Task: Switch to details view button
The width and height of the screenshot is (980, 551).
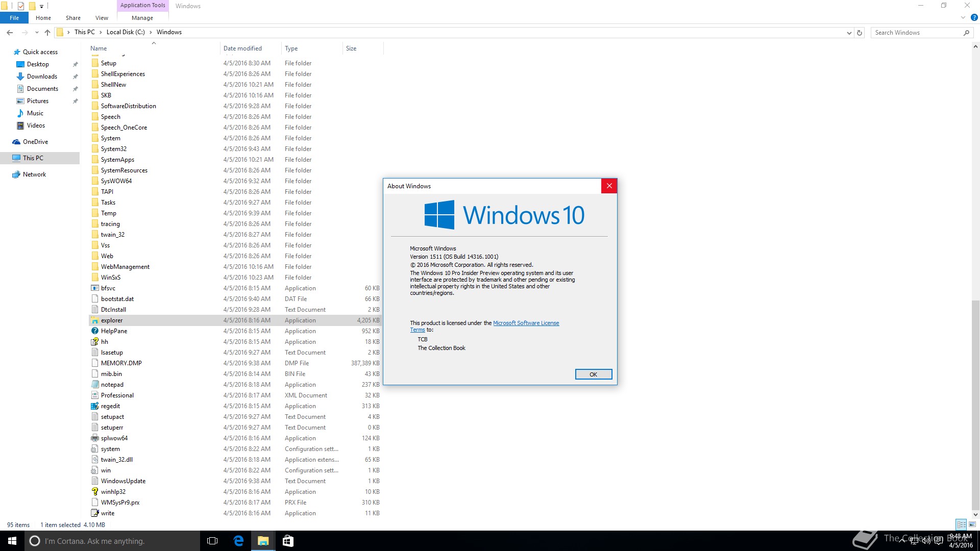Action: point(961,524)
